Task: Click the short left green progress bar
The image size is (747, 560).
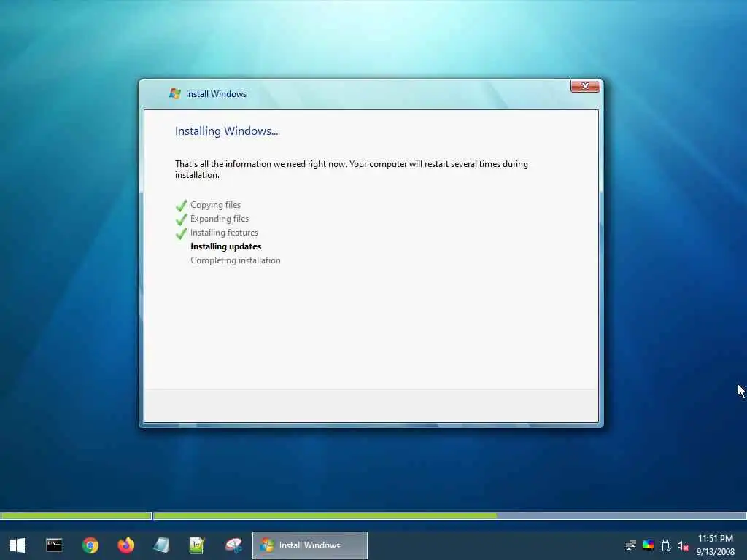Action: (76, 516)
